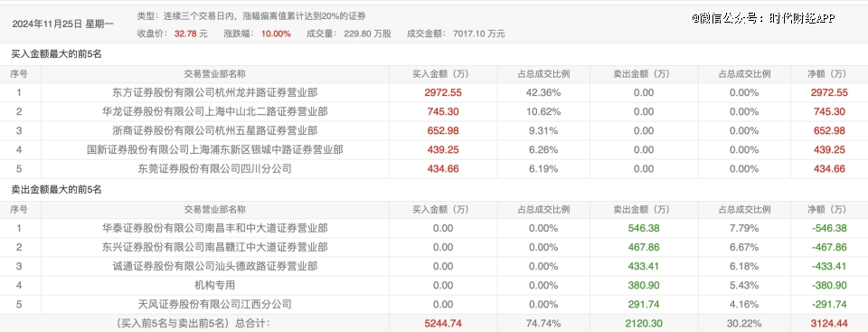Open 东莞证券四川分公司 entry
868x332 pixels.
(215, 168)
